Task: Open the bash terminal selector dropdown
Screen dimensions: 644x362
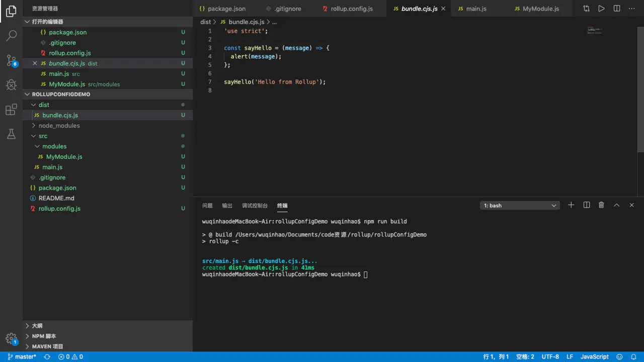Action: tap(520, 206)
